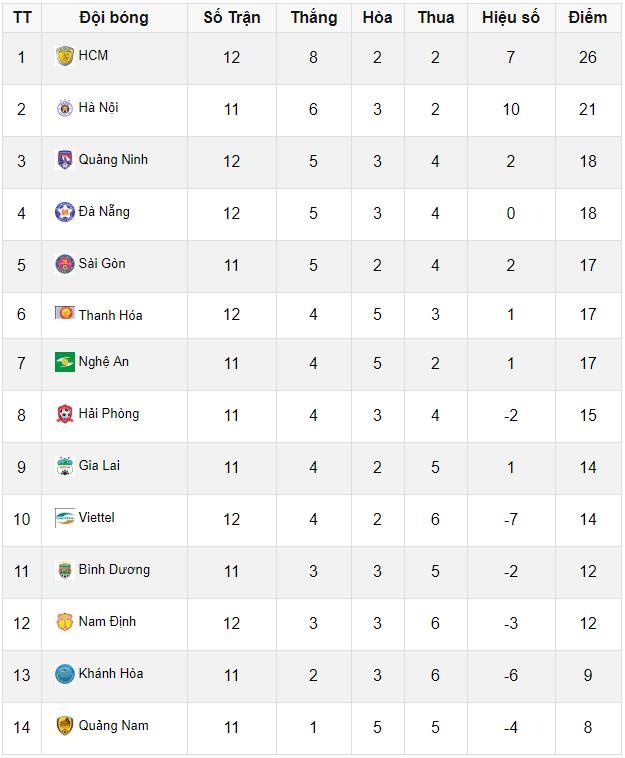Viewport: 625px width, 758px height.
Task: Click the Hà Nội club logo
Action: 65,108
